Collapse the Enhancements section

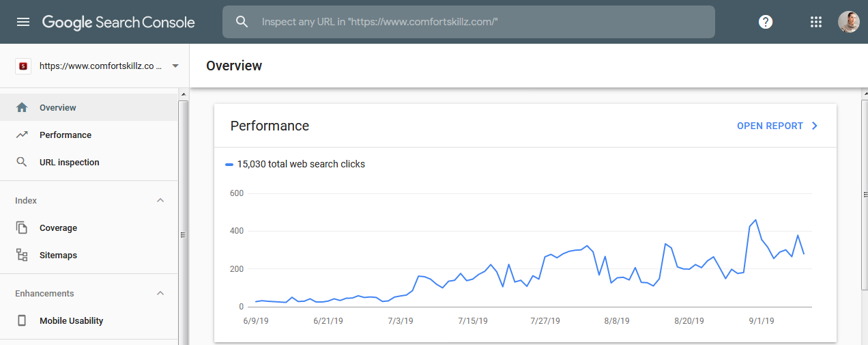tap(160, 293)
